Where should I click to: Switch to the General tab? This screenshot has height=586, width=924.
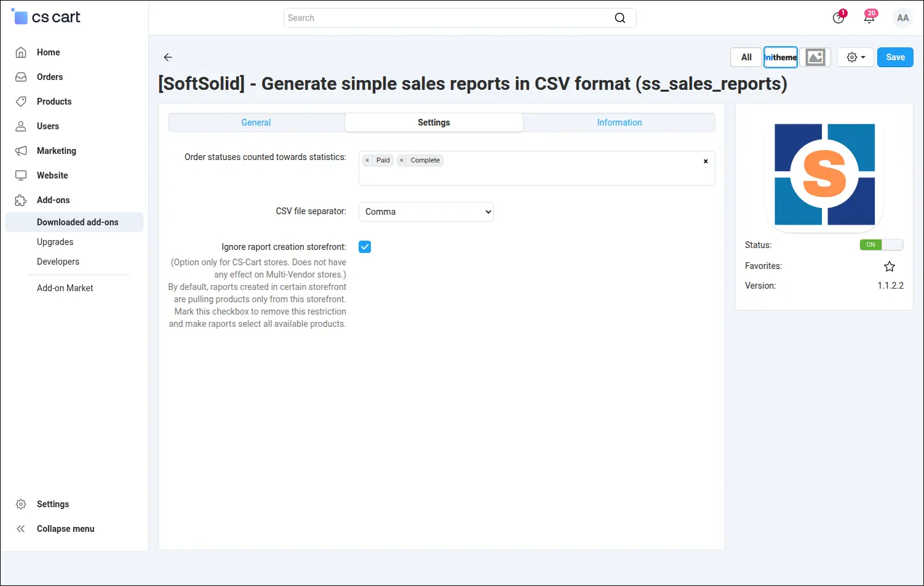tap(257, 122)
